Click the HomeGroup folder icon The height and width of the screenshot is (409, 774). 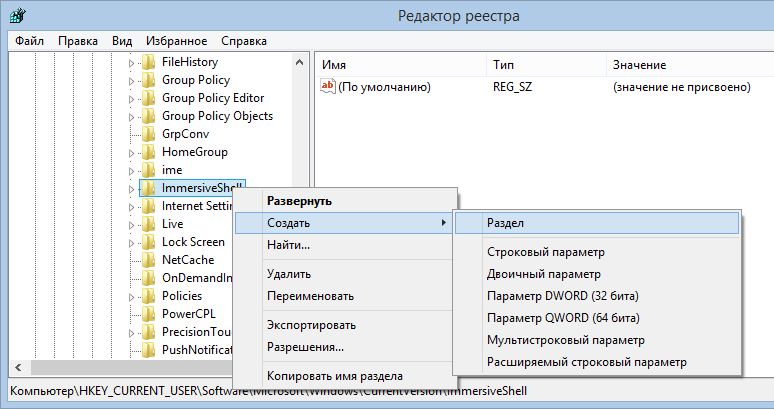coord(149,152)
